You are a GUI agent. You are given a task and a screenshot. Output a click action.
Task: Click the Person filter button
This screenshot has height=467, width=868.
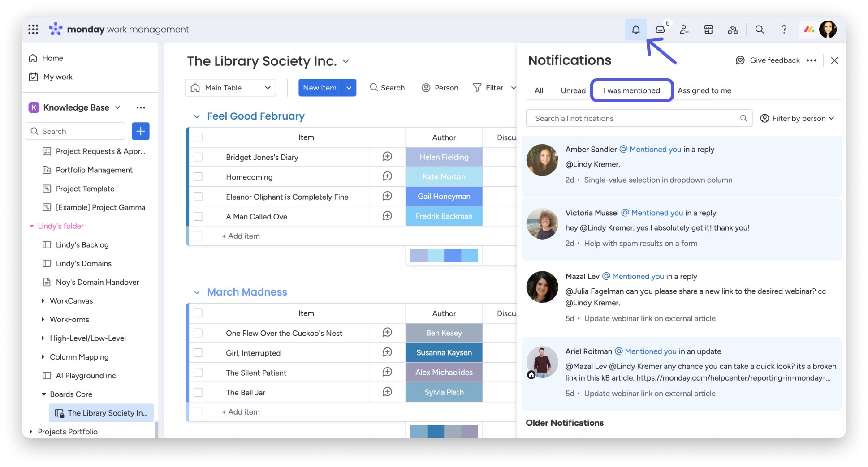pos(440,88)
